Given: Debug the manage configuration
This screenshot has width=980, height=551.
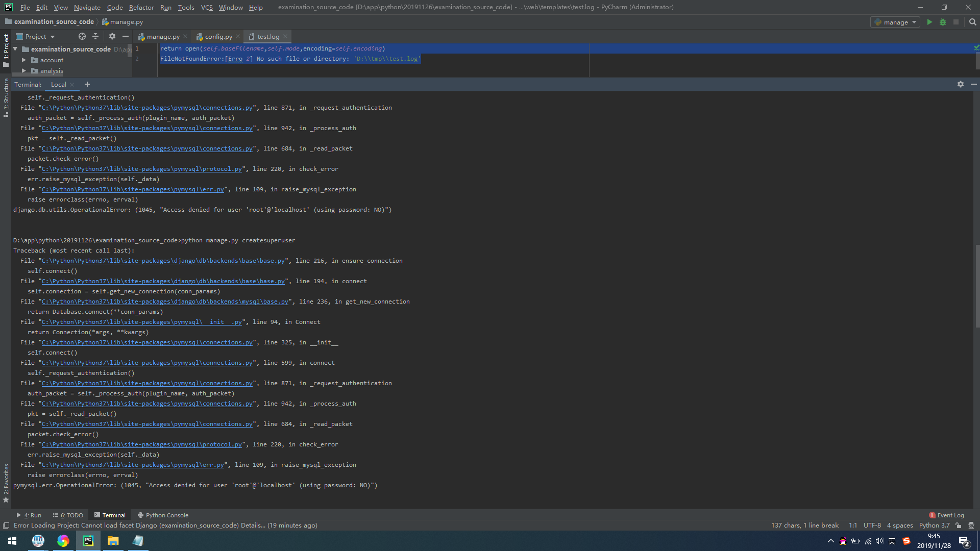Looking at the screenshot, I should [943, 22].
